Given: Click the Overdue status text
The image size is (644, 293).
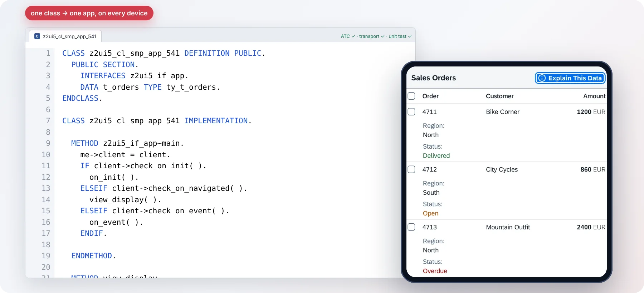Looking at the screenshot, I should 435,271.
